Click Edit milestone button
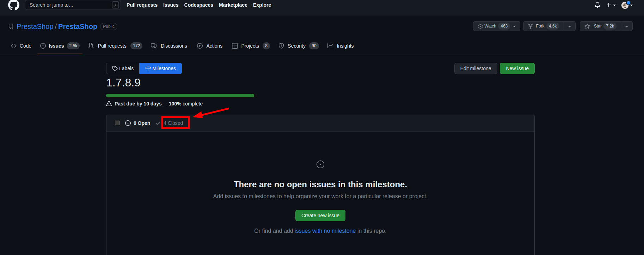The height and width of the screenshot is (255, 644). (476, 68)
